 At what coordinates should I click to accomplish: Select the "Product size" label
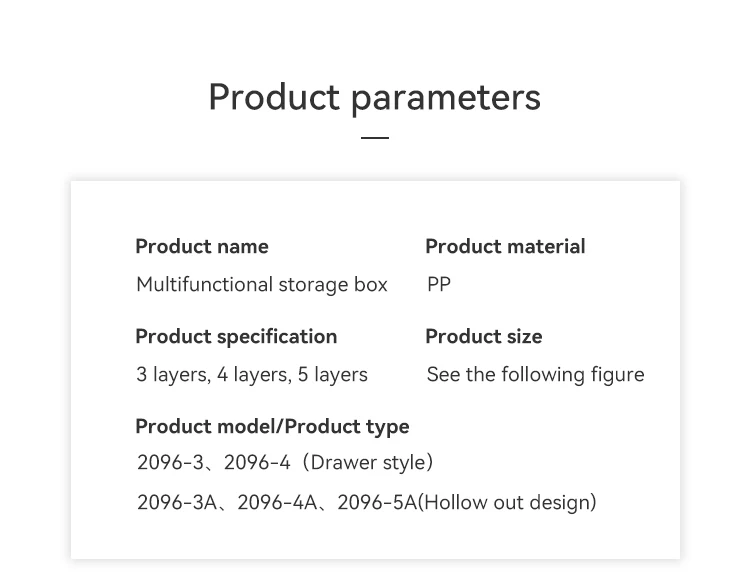[x=483, y=336]
